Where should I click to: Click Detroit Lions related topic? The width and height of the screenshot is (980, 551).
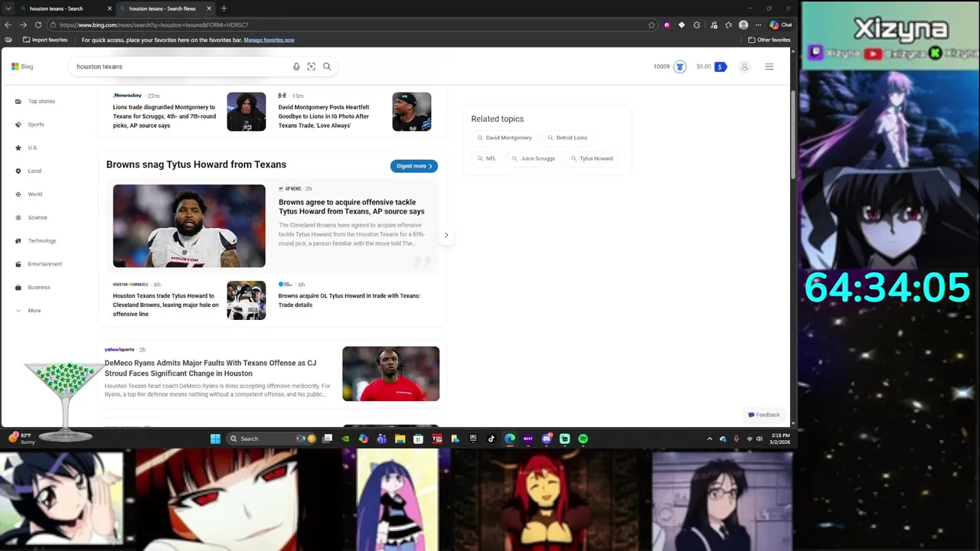pyautogui.click(x=567, y=138)
